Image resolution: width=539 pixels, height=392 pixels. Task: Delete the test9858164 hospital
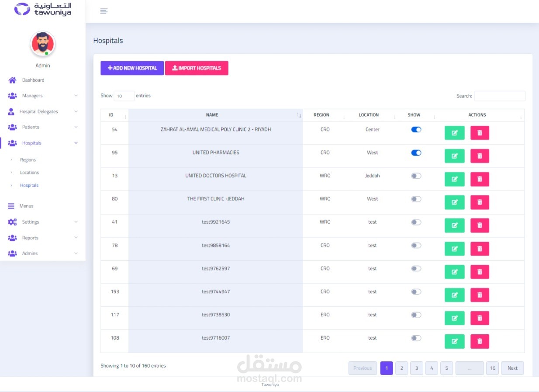pos(480,249)
